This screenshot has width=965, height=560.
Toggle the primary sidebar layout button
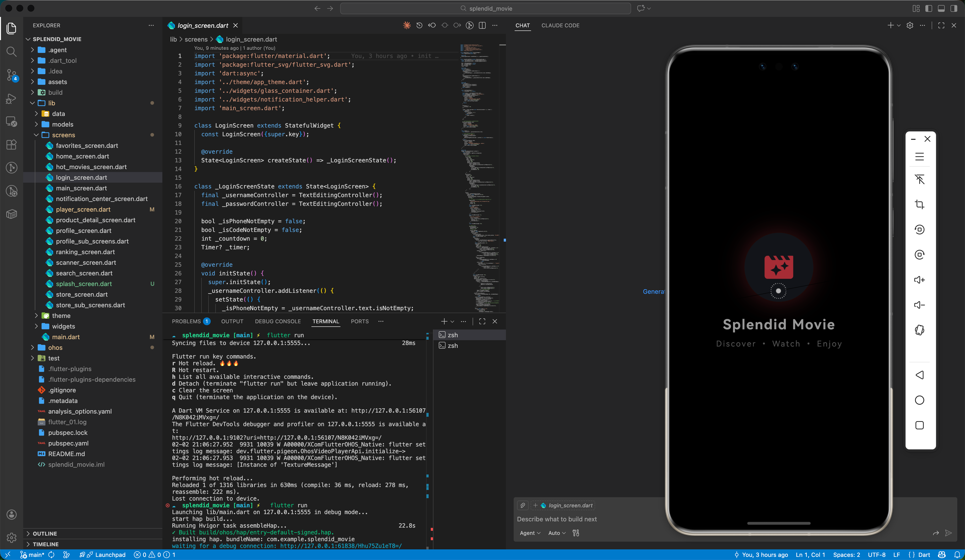tap(929, 8)
